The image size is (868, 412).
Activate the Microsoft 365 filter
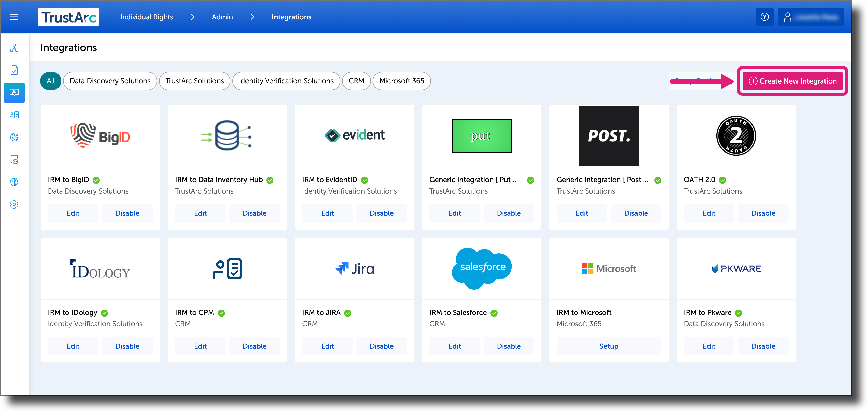(x=402, y=81)
